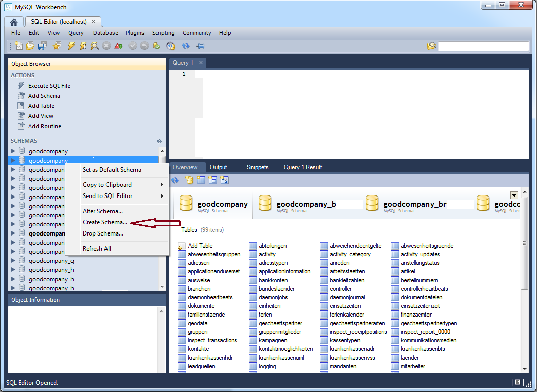Screen dimensions: 537x392
Task: Click the search icon beside the search field
Action: (x=431, y=46)
